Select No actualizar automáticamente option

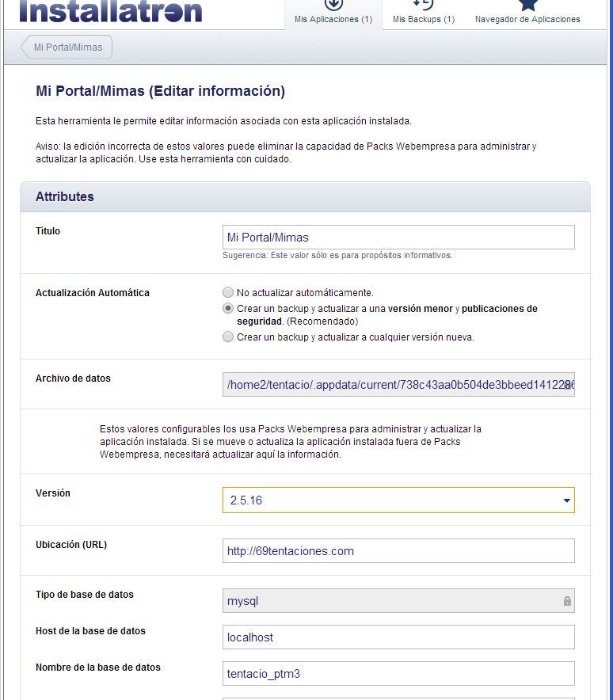228,292
